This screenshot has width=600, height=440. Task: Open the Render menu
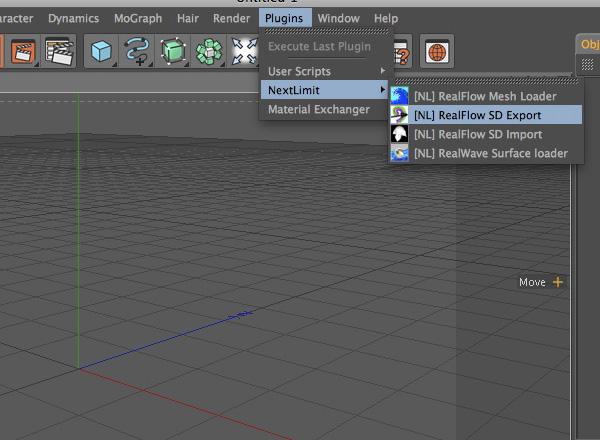point(231,18)
